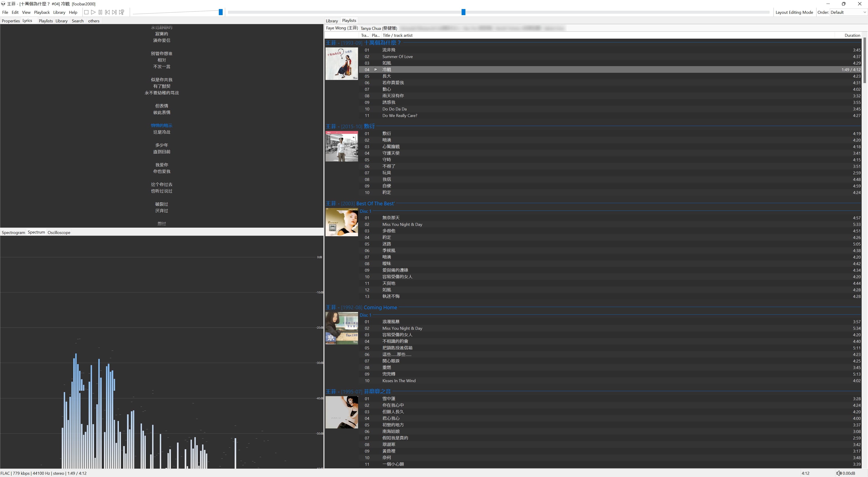Stop playback with the Stop button
Viewport: 868px width, 477px height.
point(86,12)
